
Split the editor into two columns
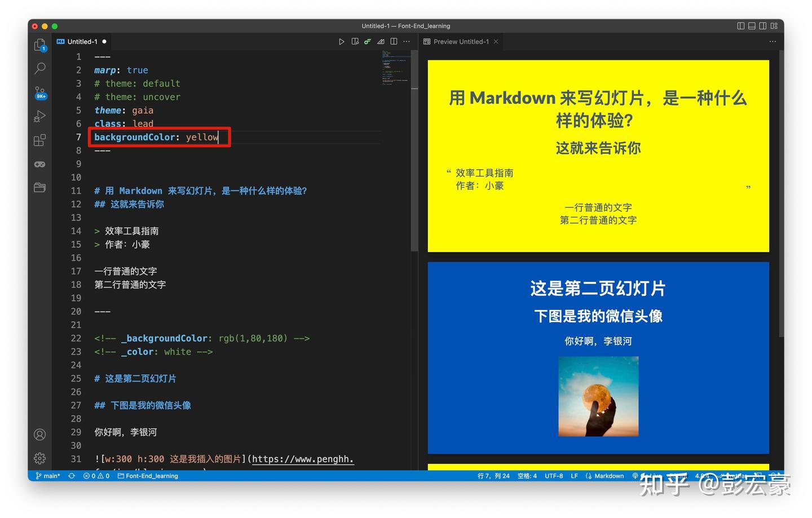tap(394, 41)
